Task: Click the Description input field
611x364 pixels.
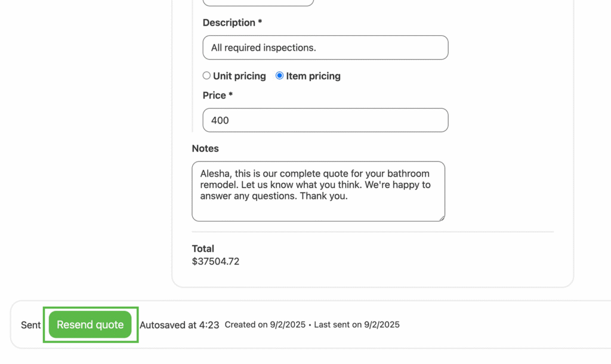Action: (x=325, y=48)
